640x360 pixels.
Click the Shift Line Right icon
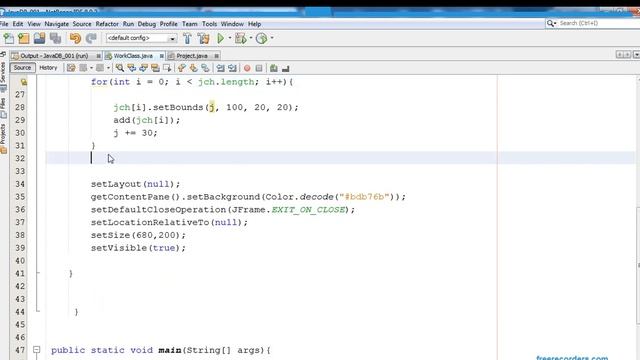click(232, 68)
